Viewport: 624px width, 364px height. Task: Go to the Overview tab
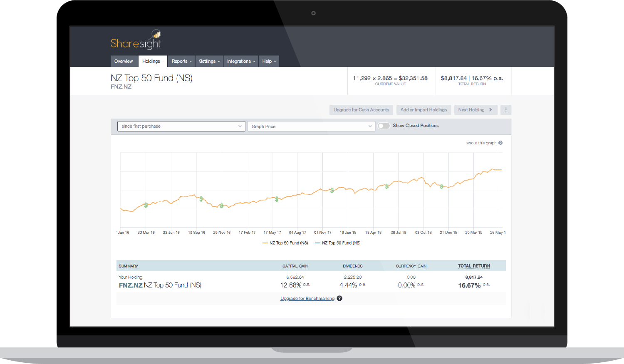pos(124,61)
